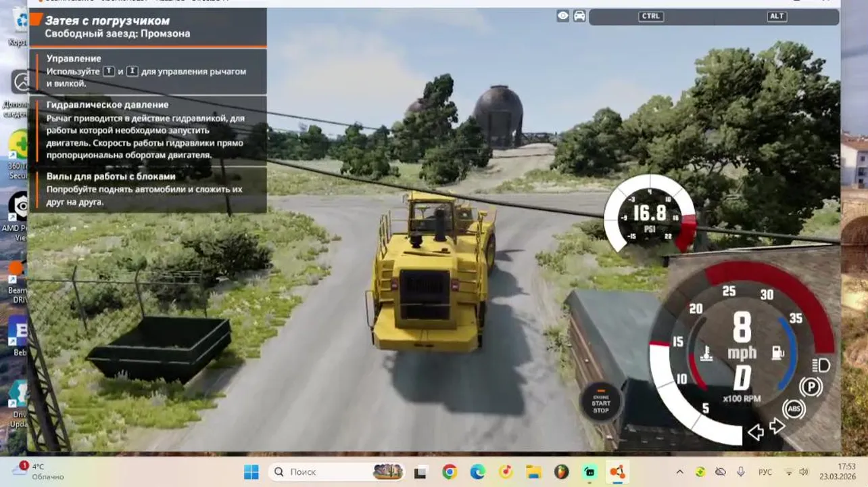Click the engine temperature icon on gauge
Viewport: 868px width, 487px height.
[707, 352]
